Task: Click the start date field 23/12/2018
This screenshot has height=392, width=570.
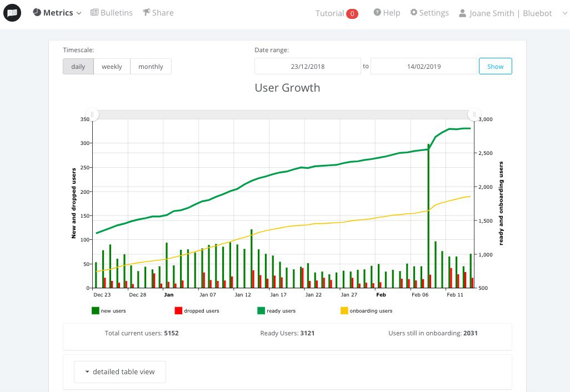Action: pyautogui.click(x=308, y=67)
